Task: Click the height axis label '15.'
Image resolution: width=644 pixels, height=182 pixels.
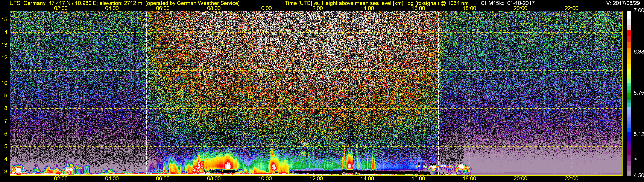Action: tap(5, 19)
